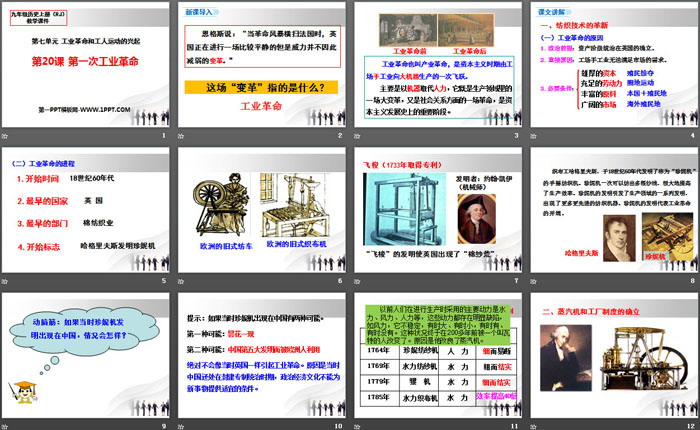This screenshot has height=430, width=700.
Task: Click slide number "9" label below ninth slide
Action: pos(164,426)
